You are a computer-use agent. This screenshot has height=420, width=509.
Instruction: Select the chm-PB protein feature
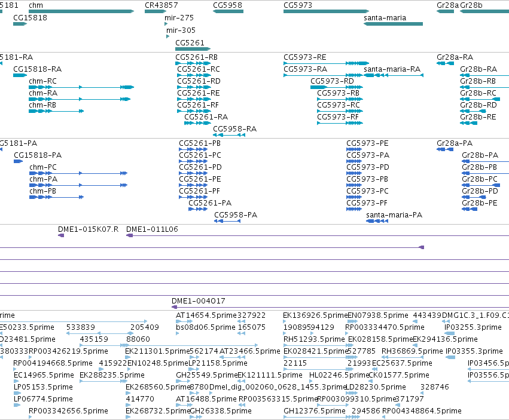click(56, 197)
